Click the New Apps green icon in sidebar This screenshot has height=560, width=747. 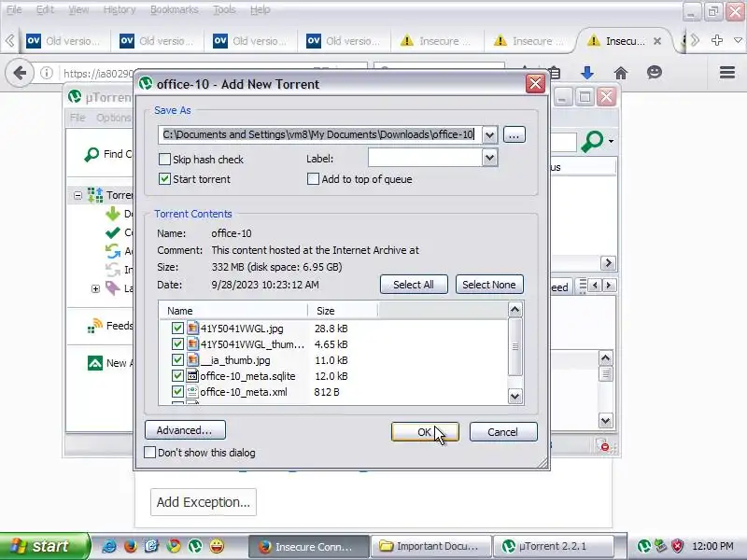95,363
